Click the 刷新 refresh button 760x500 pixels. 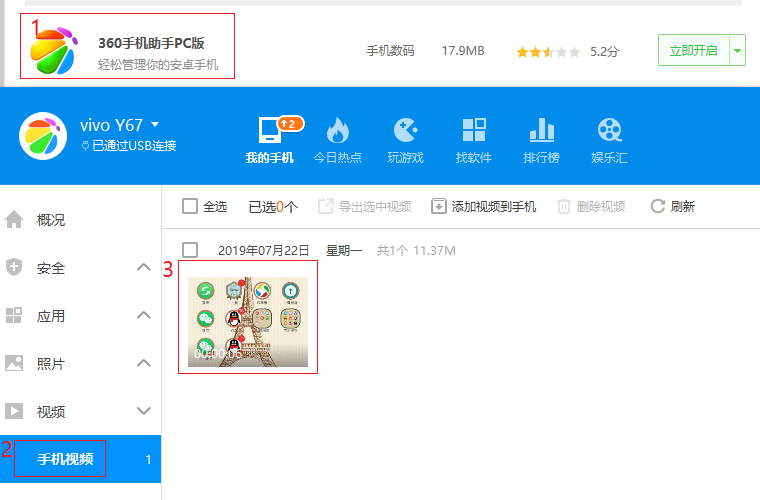(x=672, y=206)
